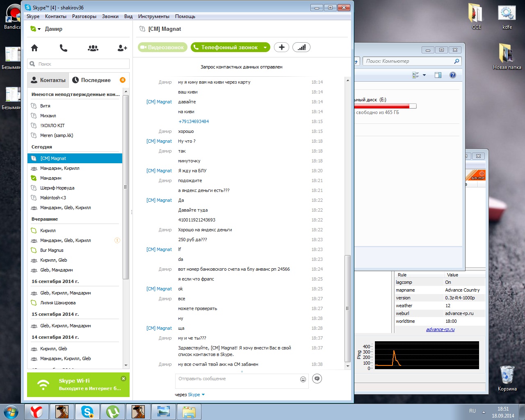
Task: Create a group conversation icon
Action: (x=93, y=48)
